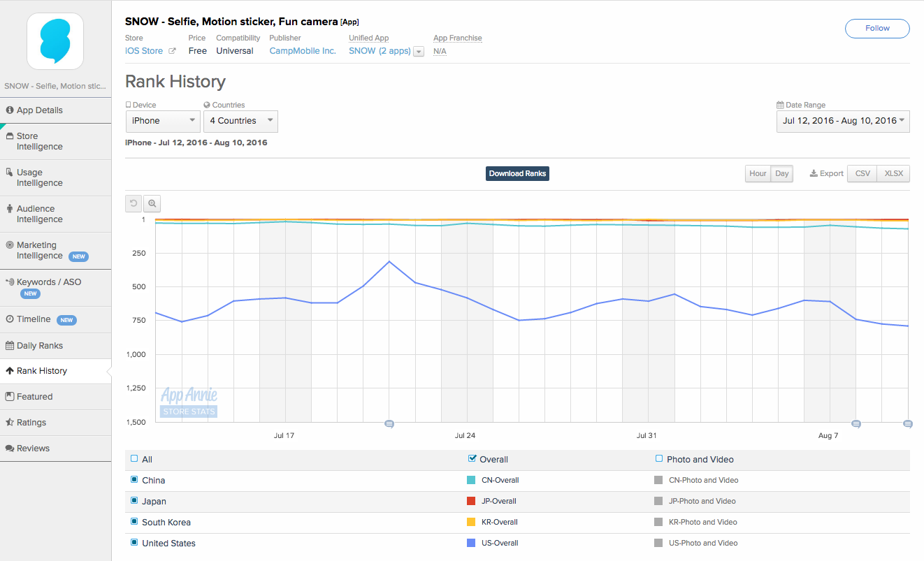Click the comment marker near Aug 8
This screenshot has width=924, height=561.
(x=856, y=423)
